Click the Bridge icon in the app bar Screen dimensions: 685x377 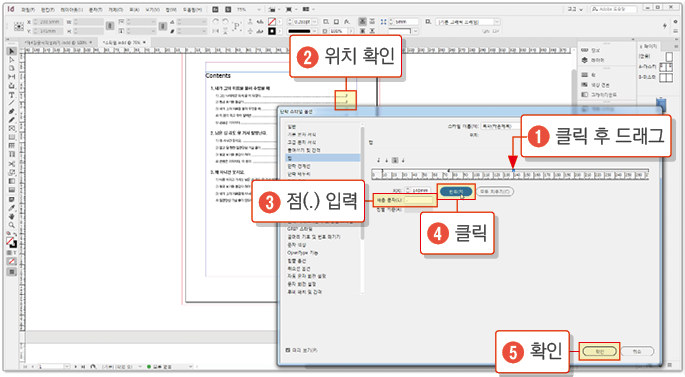pyautogui.click(x=215, y=9)
